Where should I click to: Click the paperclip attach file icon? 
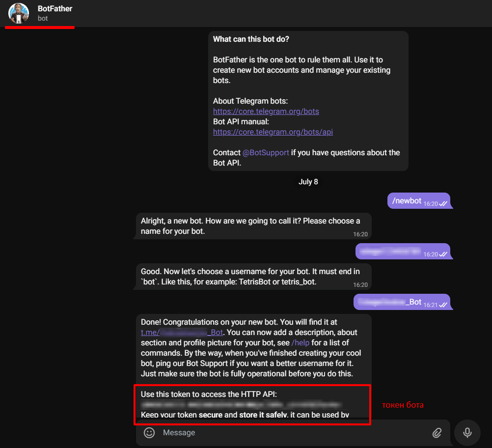click(437, 433)
